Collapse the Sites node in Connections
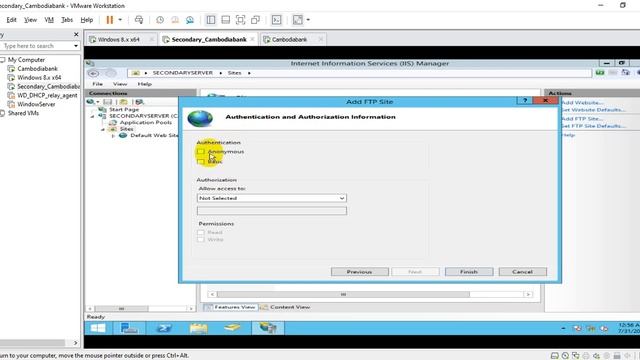The width and height of the screenshot is (640, 360). [x=103, y=129]
